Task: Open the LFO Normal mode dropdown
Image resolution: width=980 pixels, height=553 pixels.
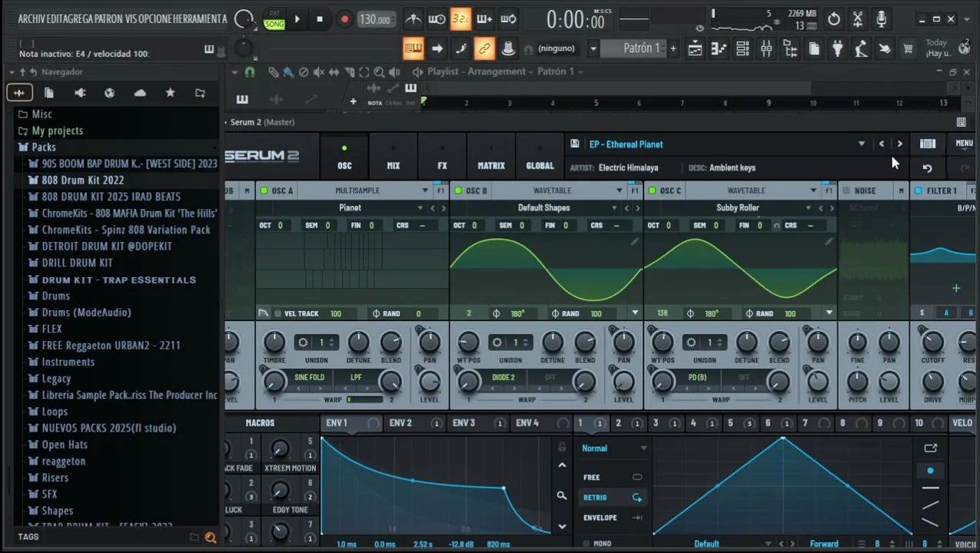Action: click(613, 449)
